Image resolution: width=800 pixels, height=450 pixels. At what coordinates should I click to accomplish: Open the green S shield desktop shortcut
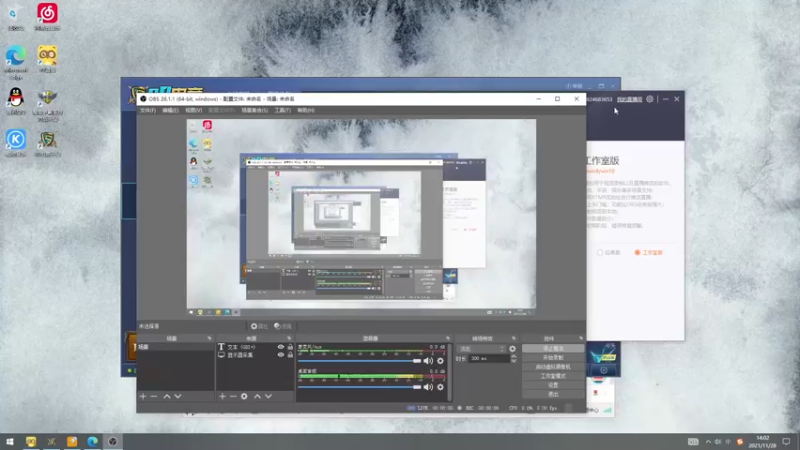(47, 143)
